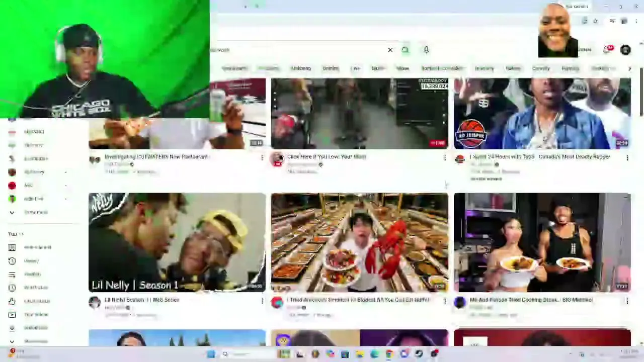Open options for Lil Nelly Season 1 video
This screenshot has width=644, height=362.
point(262,301)
